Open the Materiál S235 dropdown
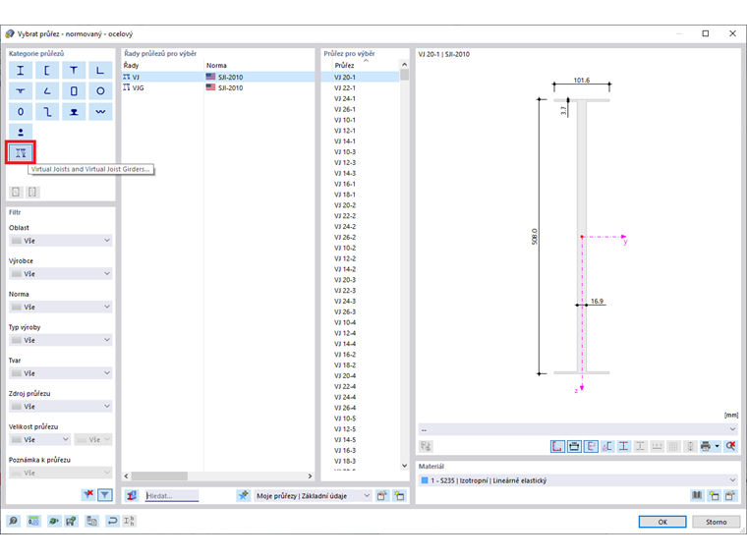747x560 pixels. coord(578,480)
